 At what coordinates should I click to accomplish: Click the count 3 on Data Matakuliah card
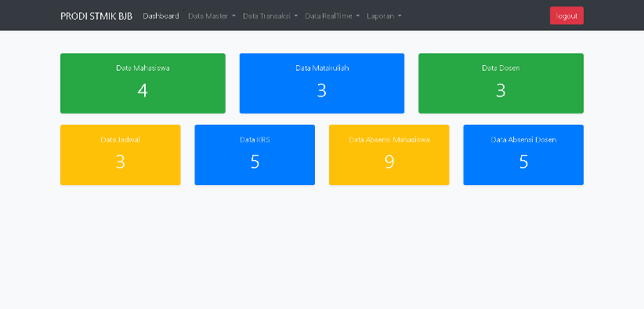point(321,90)
